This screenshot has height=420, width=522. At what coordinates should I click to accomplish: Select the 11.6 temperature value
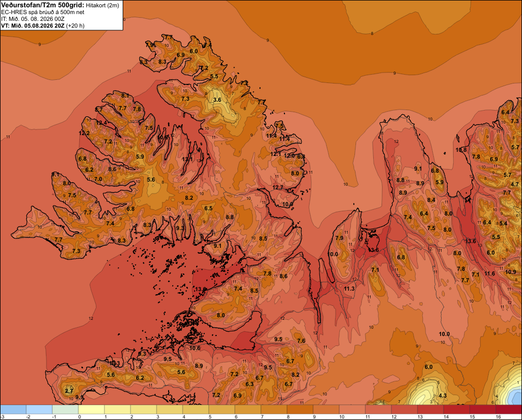pos(490,273)
